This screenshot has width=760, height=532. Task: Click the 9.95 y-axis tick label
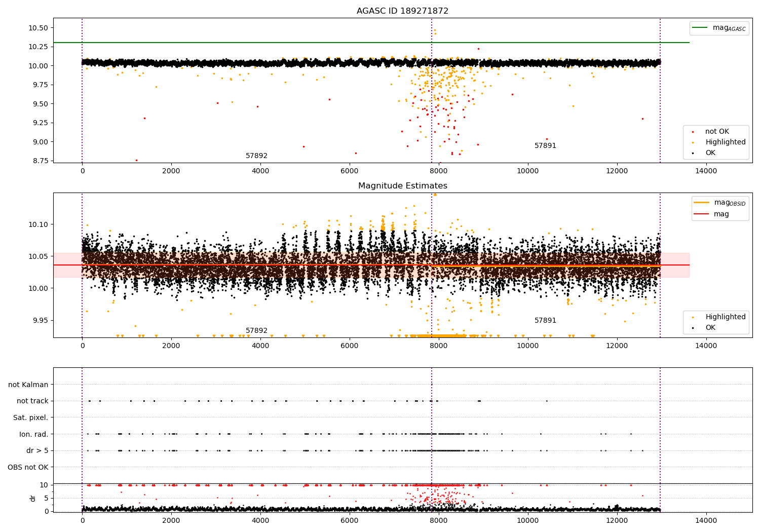40,320
